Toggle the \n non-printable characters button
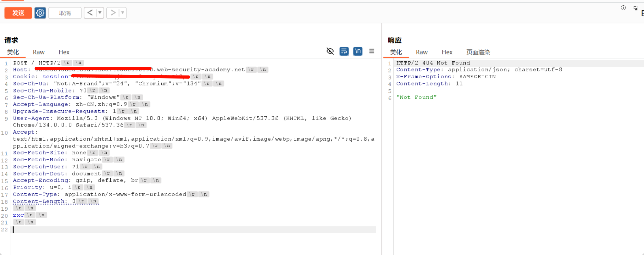644x255 pixels. 358,51
